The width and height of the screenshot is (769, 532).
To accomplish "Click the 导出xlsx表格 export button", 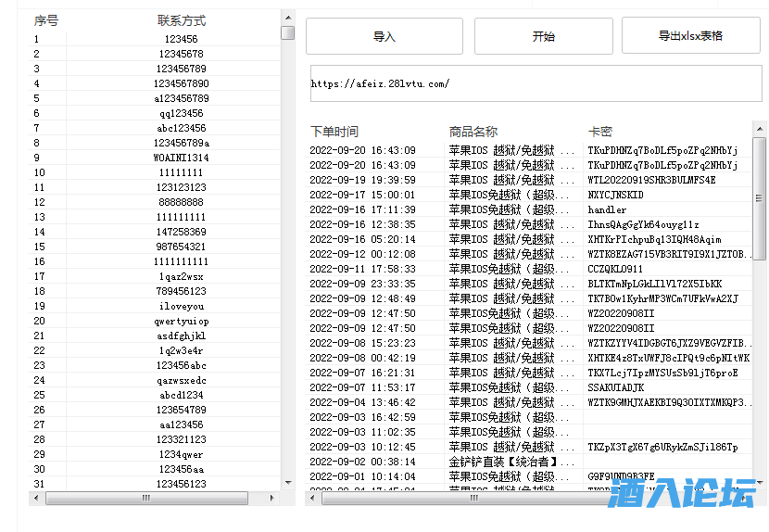I will tap(690, 36).
